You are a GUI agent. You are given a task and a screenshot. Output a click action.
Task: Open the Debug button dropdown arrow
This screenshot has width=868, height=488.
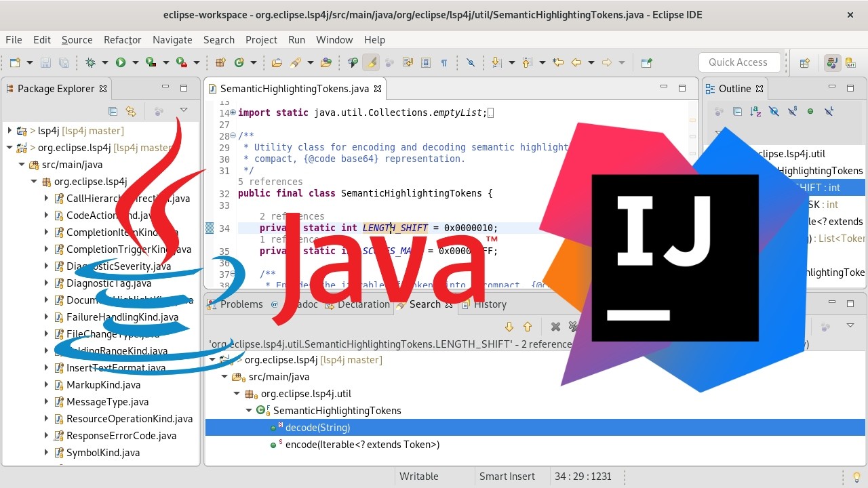coord(104,62)
